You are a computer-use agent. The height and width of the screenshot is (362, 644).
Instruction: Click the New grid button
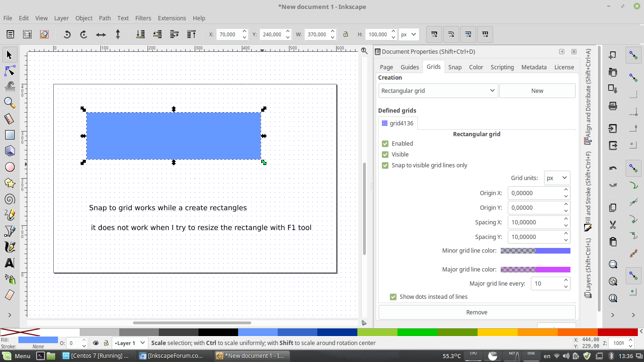537,90
